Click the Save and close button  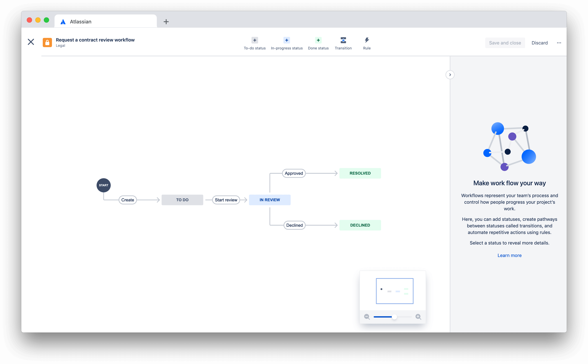point(505,43)
